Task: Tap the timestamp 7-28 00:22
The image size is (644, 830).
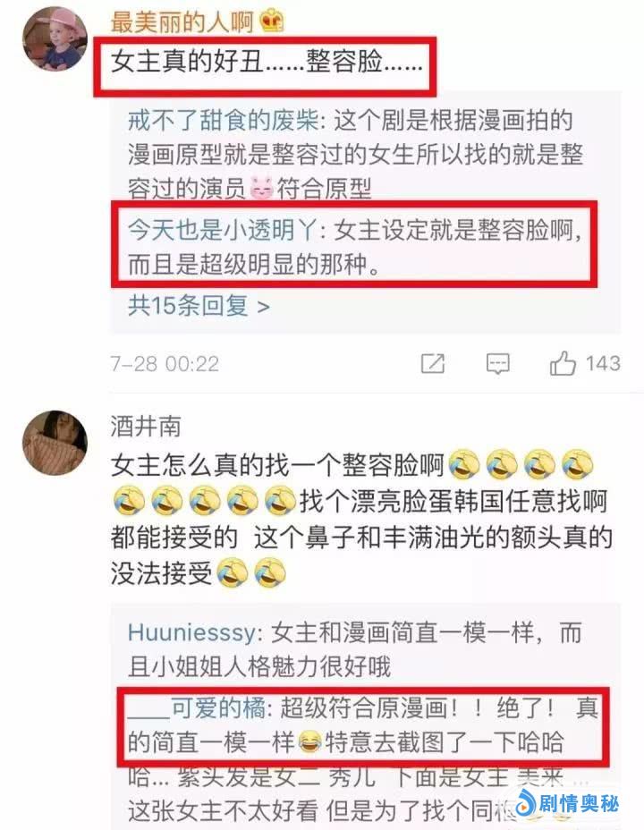Action: click(165, 364)
